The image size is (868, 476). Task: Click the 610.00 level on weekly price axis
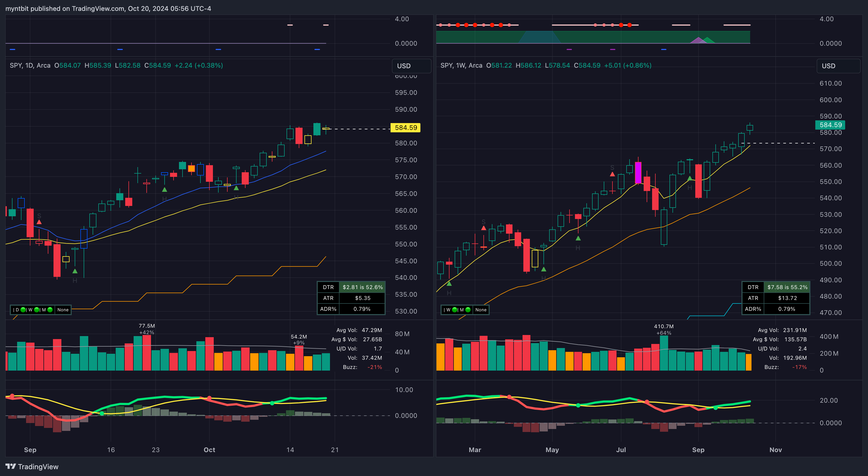[x=831, y=83]
